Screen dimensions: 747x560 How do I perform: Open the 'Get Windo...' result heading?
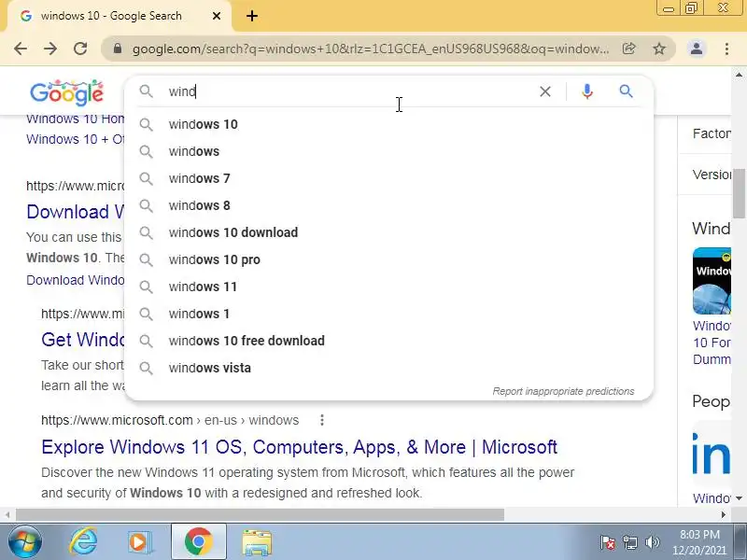(x=82, y=340)
